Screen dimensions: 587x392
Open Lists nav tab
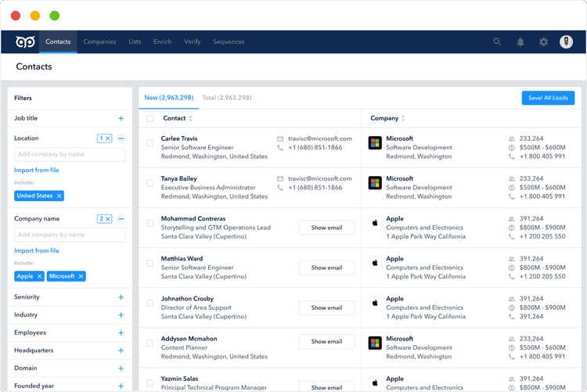pos(135,41)
